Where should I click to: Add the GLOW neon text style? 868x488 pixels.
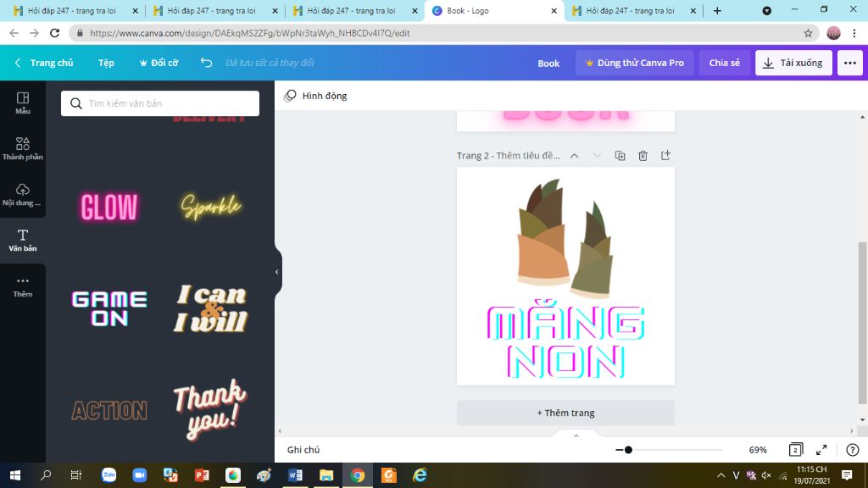pyautogui.click(x=109, y=208)
